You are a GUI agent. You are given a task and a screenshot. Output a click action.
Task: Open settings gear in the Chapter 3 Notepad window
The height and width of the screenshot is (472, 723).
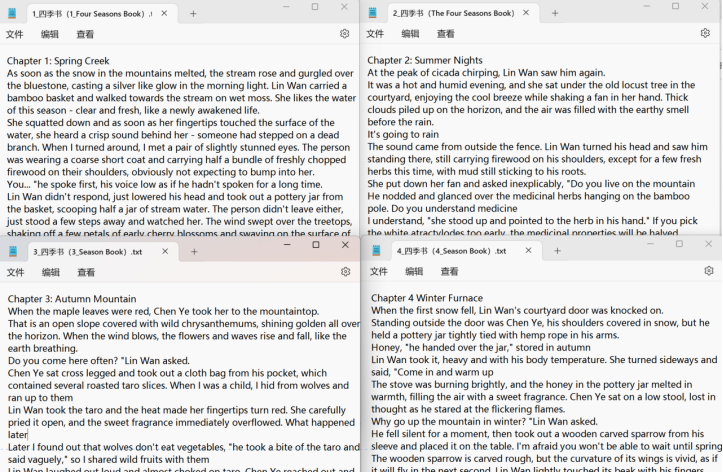(345, 272)
